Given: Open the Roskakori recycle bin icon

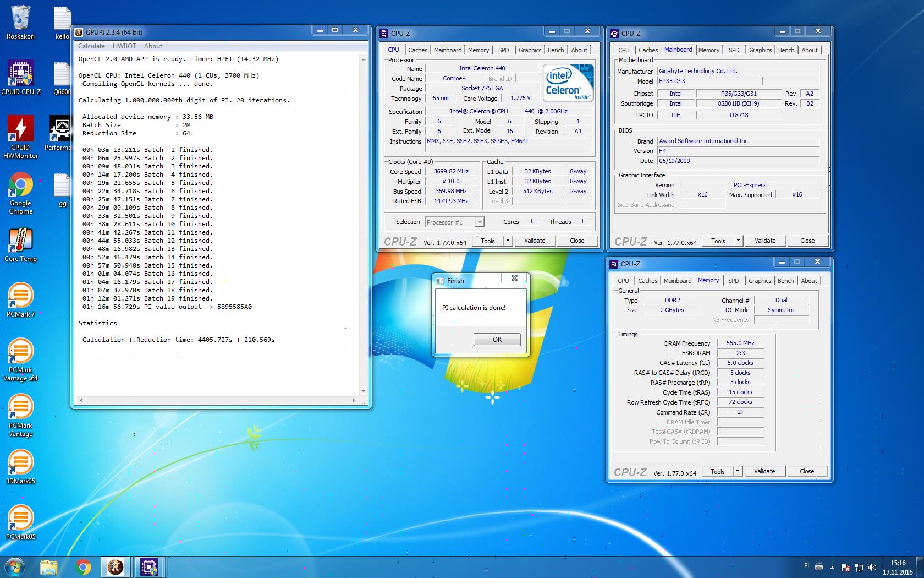Looking at the screenshot, I should tap(20, 22).
